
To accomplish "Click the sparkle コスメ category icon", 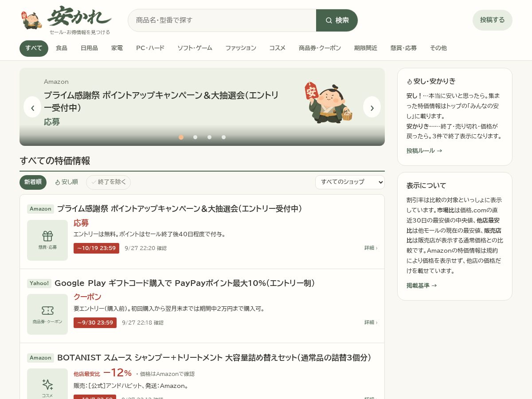I will tap(47, 384).
